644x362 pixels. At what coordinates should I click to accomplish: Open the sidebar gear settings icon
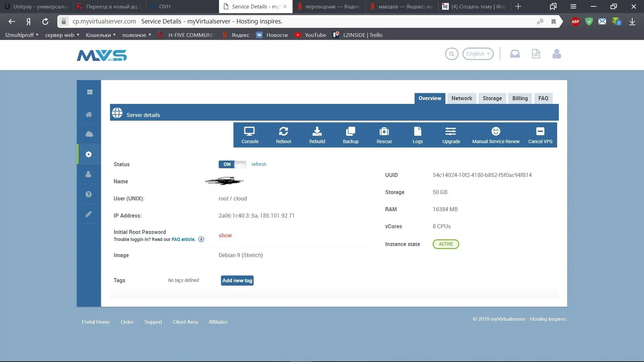89,154
